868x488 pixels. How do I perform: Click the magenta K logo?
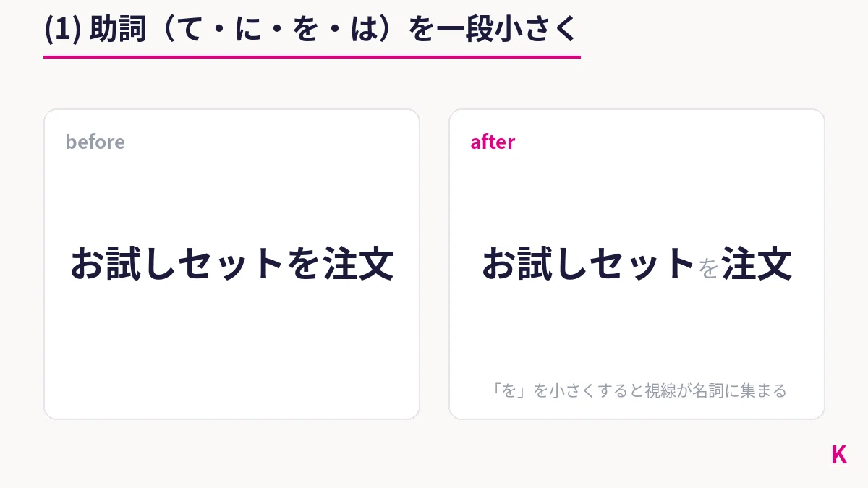click(839, 455)
